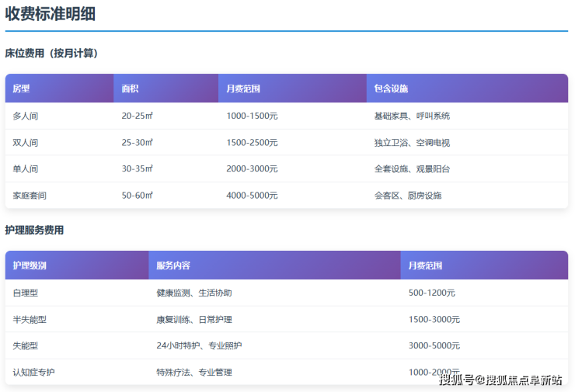Click the 护理服务费用 section title
Viewport: 575px width, 392px height.
coord(34,231)
